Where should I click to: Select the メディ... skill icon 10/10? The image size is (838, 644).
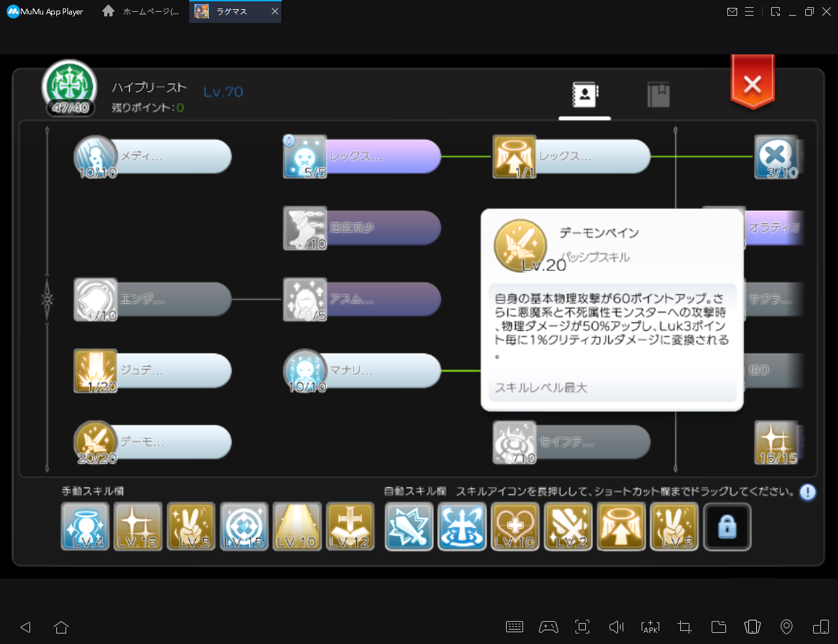96,157
